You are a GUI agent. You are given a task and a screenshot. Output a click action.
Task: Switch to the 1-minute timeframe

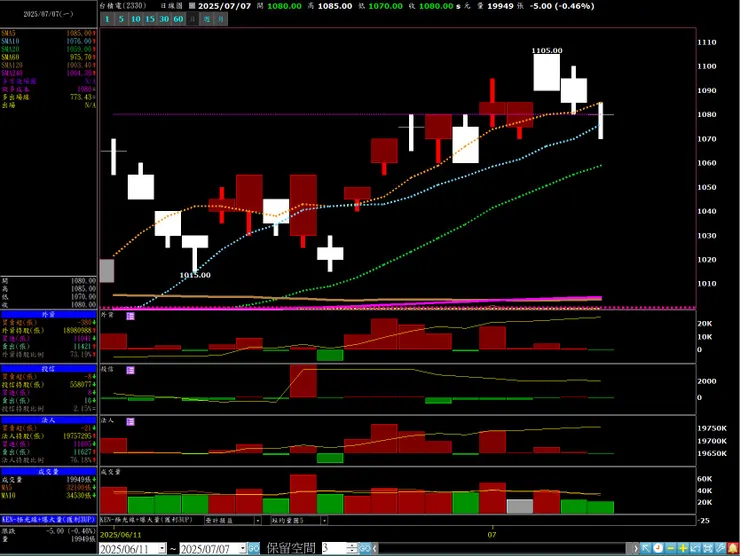click(x=107, y=19)
